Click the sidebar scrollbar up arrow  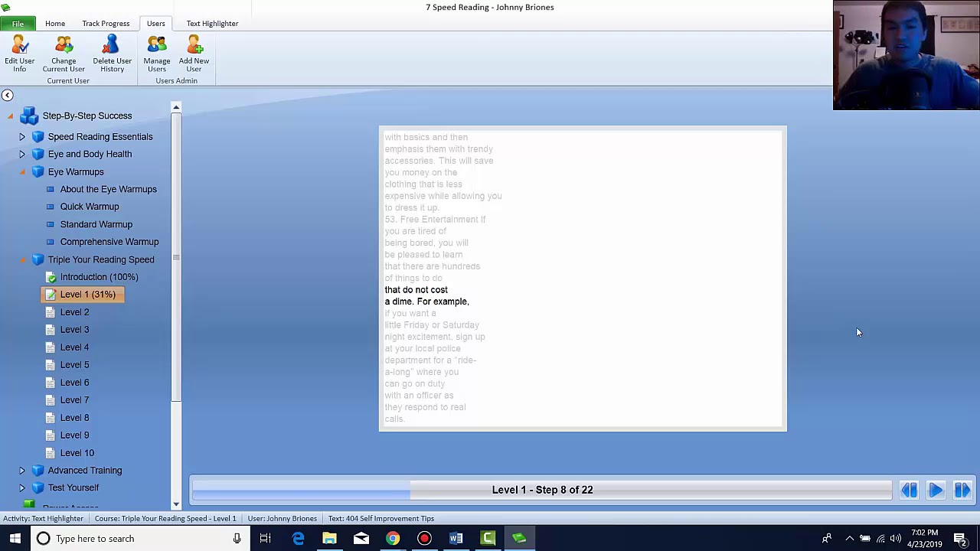[x=176, y=107]
